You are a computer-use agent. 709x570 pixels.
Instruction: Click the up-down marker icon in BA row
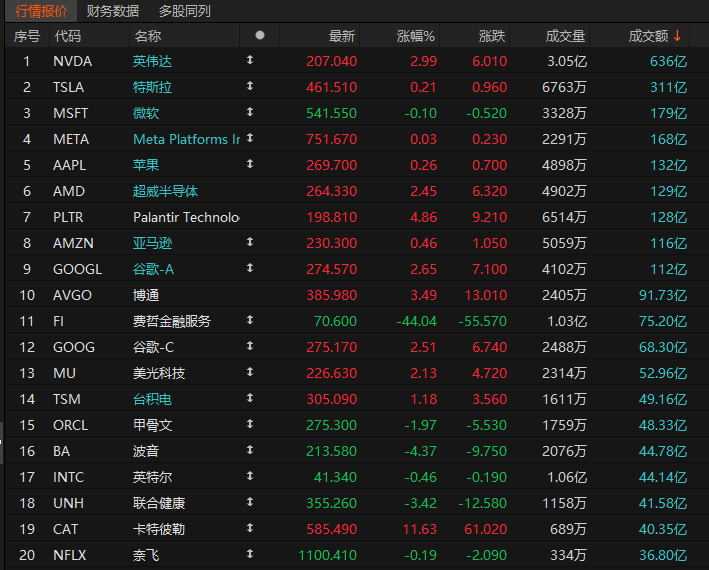tap(250, 450)
